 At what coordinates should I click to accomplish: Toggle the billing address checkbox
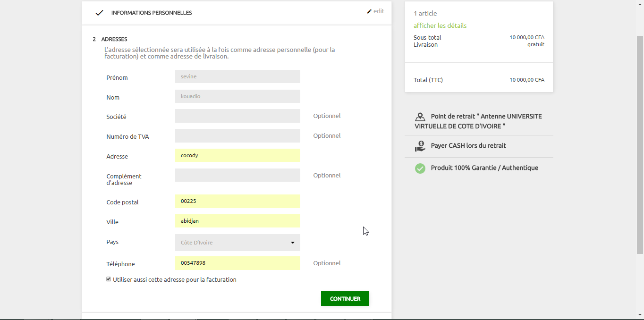click(109, 279)
